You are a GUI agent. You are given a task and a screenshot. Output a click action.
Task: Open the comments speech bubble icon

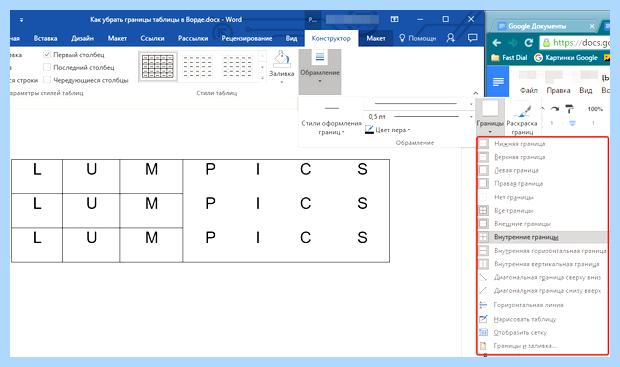(472, 38)
